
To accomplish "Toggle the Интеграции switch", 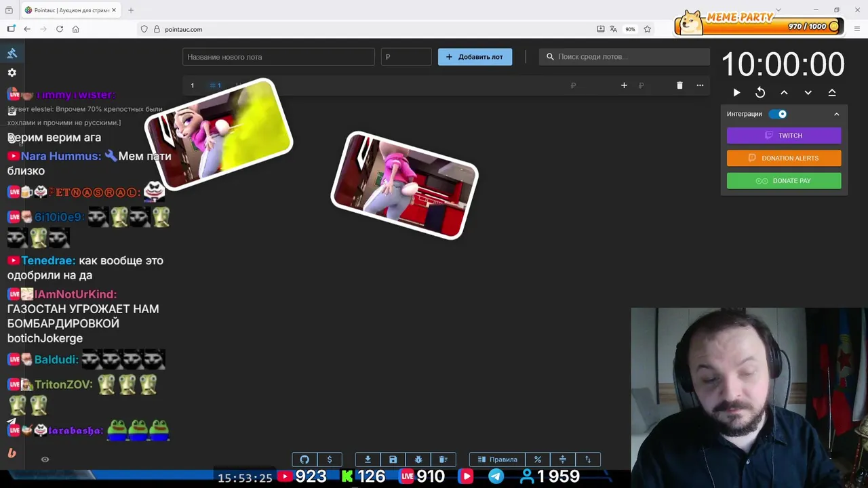I will (778, 114).
